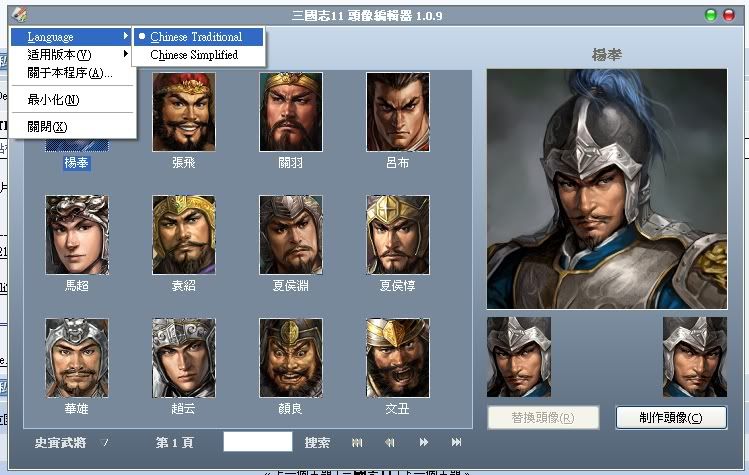Choose 關閉(X) from the menu
Screen dimensions: 749x475
[71, 127]
